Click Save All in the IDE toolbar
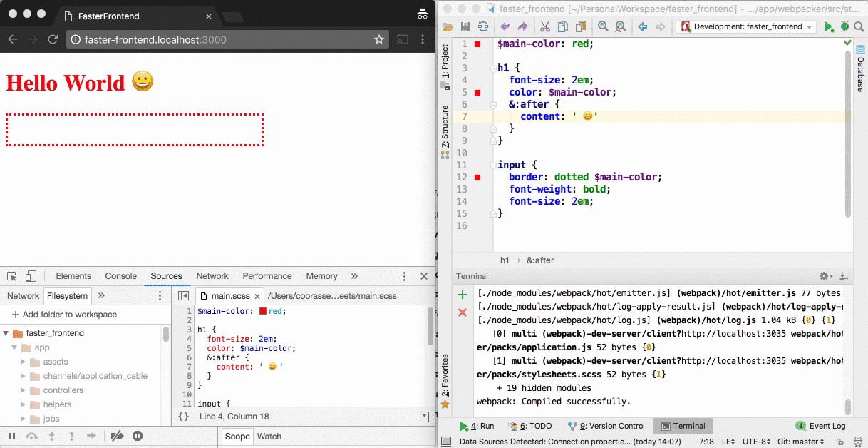 tap(465, 26)
